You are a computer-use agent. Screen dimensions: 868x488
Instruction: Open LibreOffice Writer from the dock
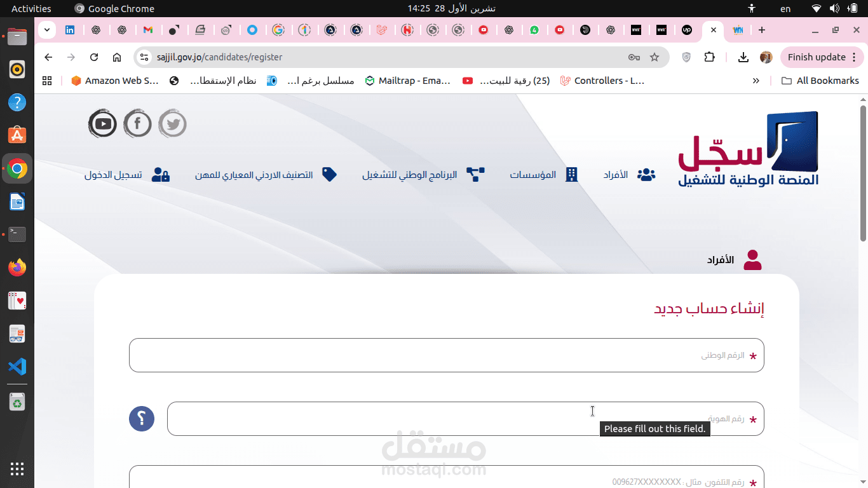click(17, 202)
